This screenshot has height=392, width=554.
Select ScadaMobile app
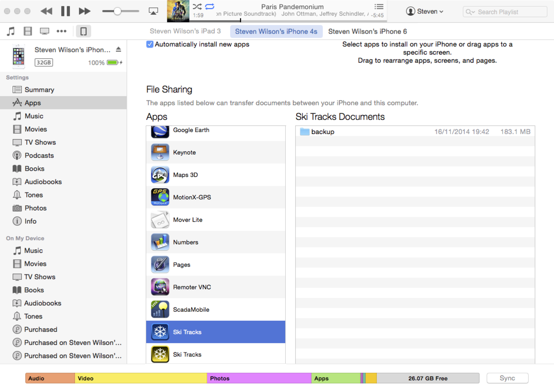click(x=216, y=310)
